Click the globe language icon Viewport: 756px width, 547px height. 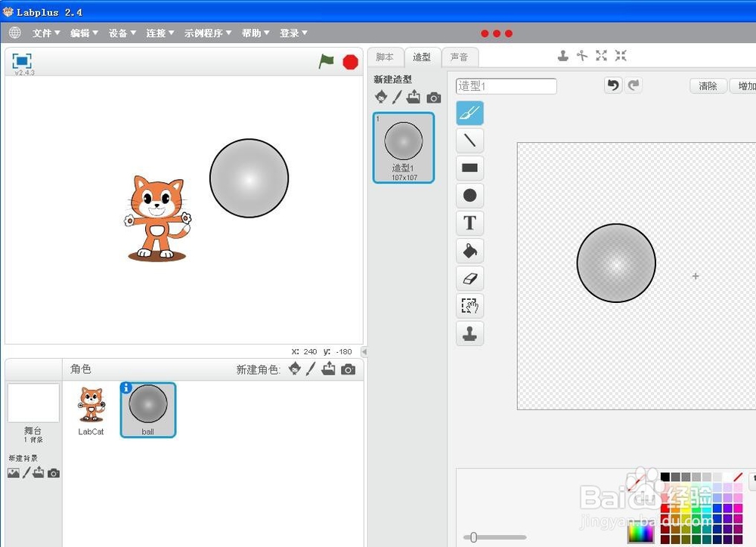pos(15,32)
